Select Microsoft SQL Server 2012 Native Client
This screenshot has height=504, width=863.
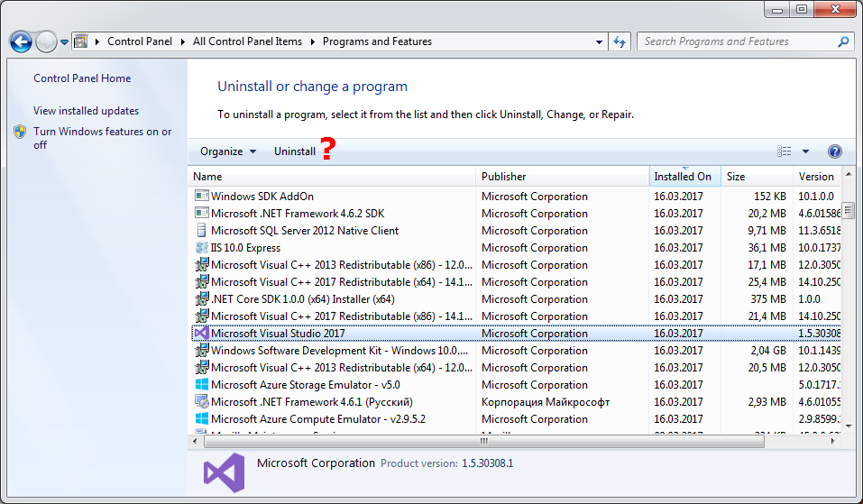click(x=305, y=230)
